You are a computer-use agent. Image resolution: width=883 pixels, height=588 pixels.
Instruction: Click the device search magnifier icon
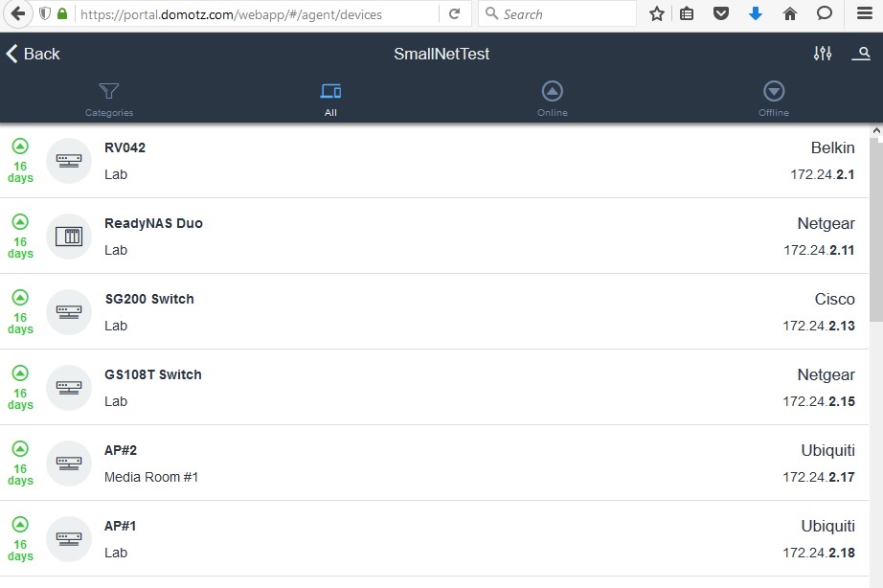tap(862, 54)
